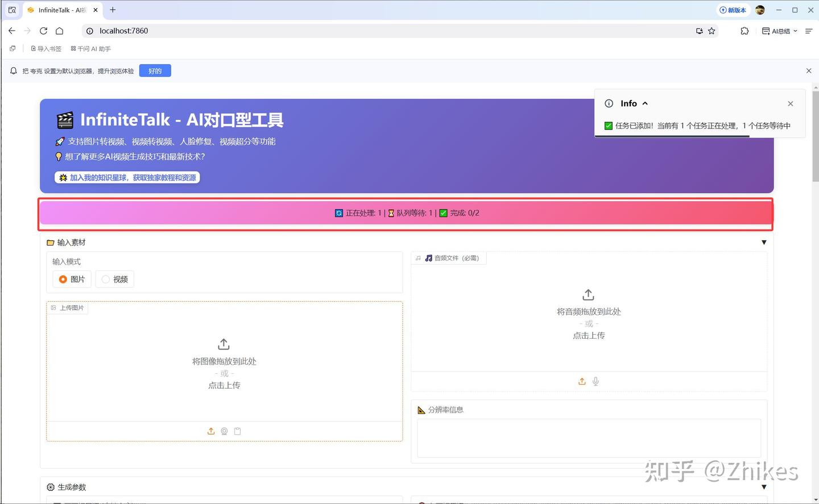
Task: Open the 加入我的知识星球 link
Action: (127, 178)
